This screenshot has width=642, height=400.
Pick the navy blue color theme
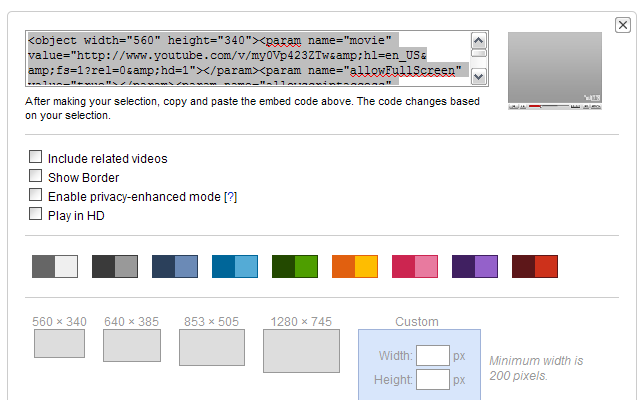click(175, 266)
